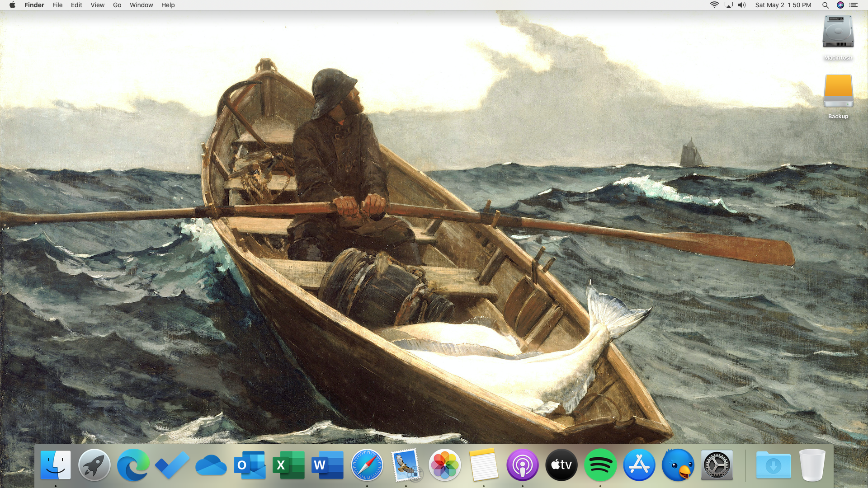868x488 pixels.
Task: Launch Microsoft Word from Dock
Action: coord(328,465)
